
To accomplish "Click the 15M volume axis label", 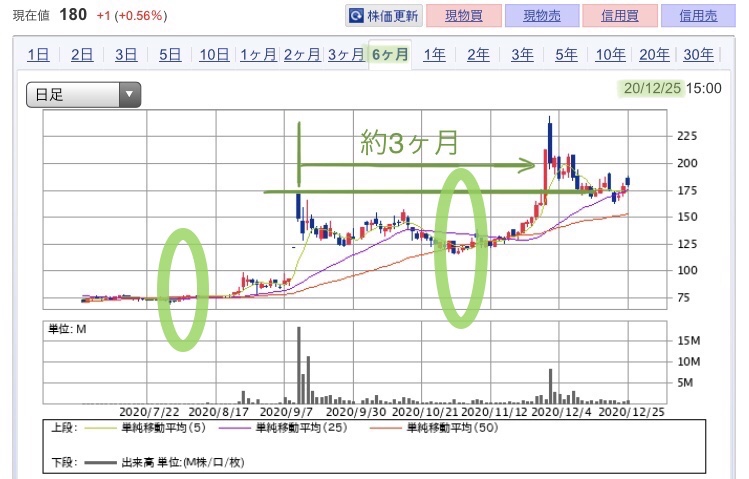I will 689,341.
